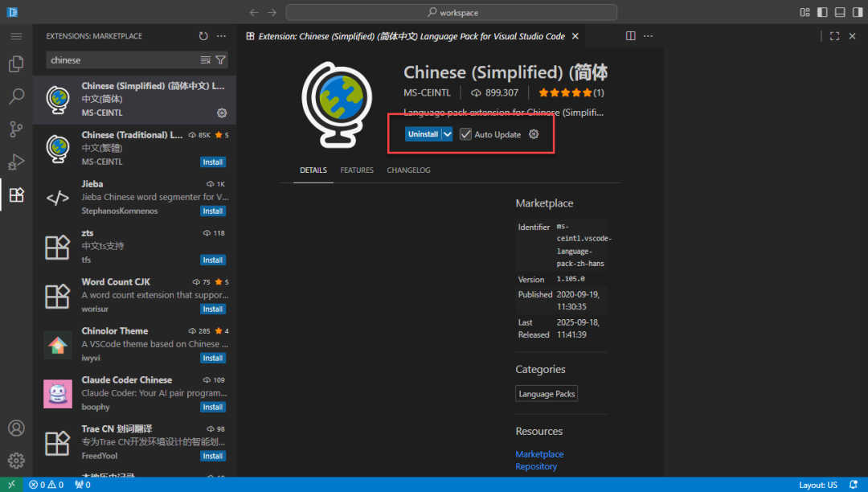Open publisher MS-CEINTL link in details
Screen dimensions: 868x492
click(x=427, y=93)
